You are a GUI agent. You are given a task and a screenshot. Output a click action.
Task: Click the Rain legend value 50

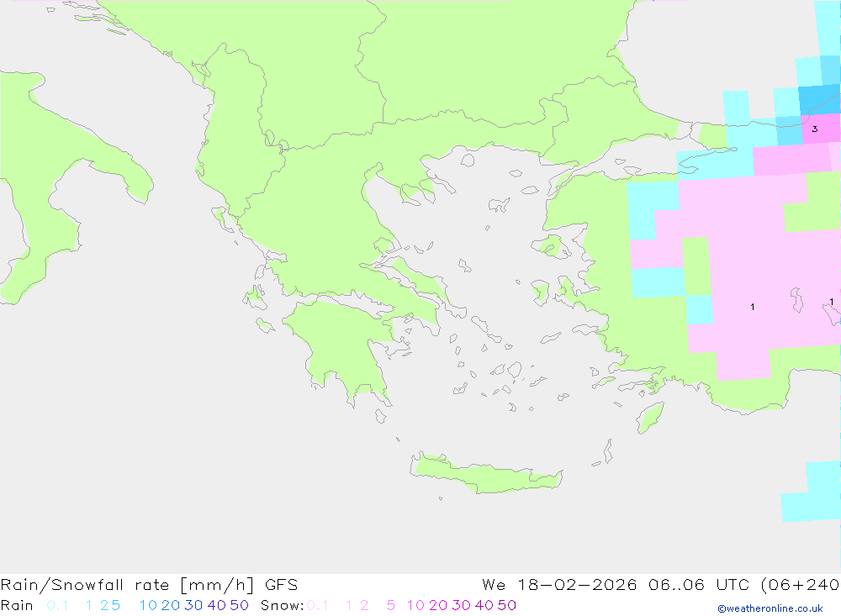pos(239,605)
